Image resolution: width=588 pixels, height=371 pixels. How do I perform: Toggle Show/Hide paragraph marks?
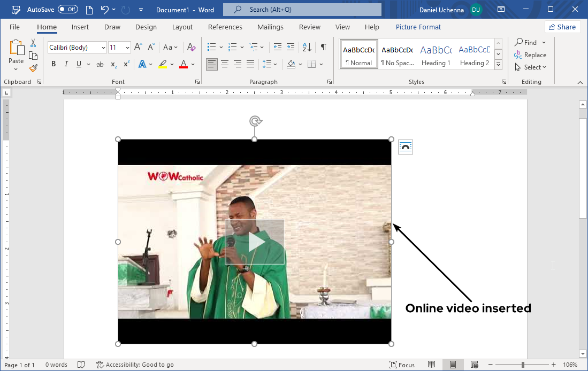tap(323, 47)
